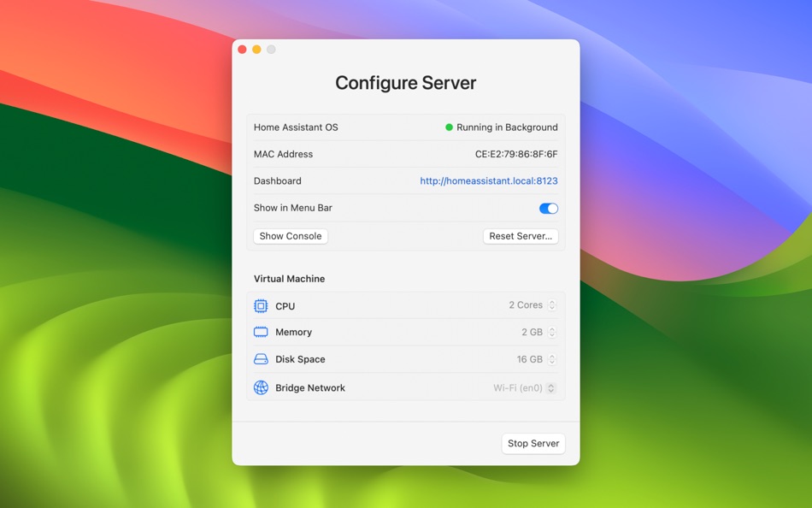
Task: Click the Reset Server... button
Action: click(x=521, y=236)
